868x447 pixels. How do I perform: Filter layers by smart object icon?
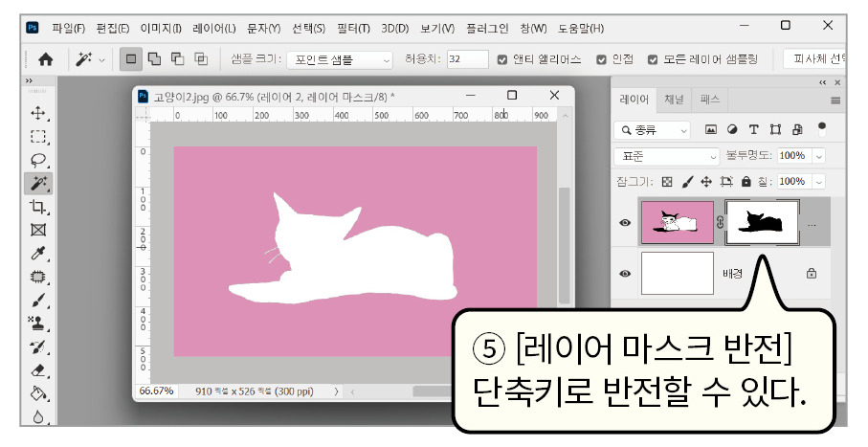(798, 129)
